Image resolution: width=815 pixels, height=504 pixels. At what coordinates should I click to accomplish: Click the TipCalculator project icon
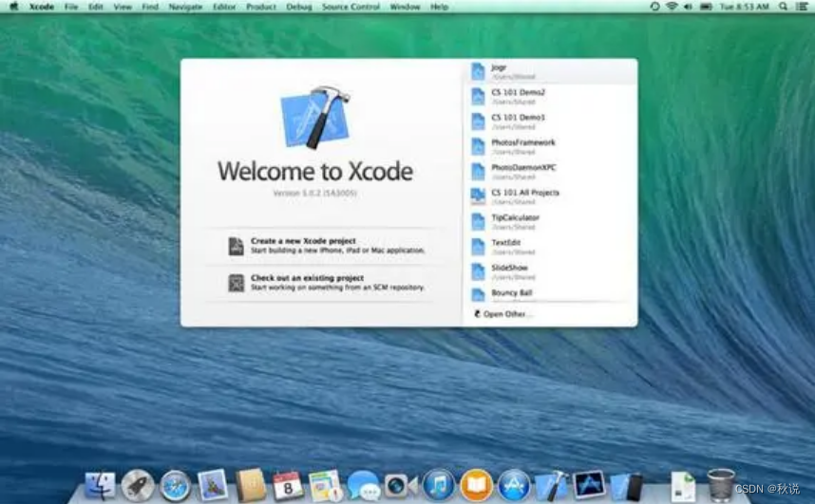click(478, 222)
